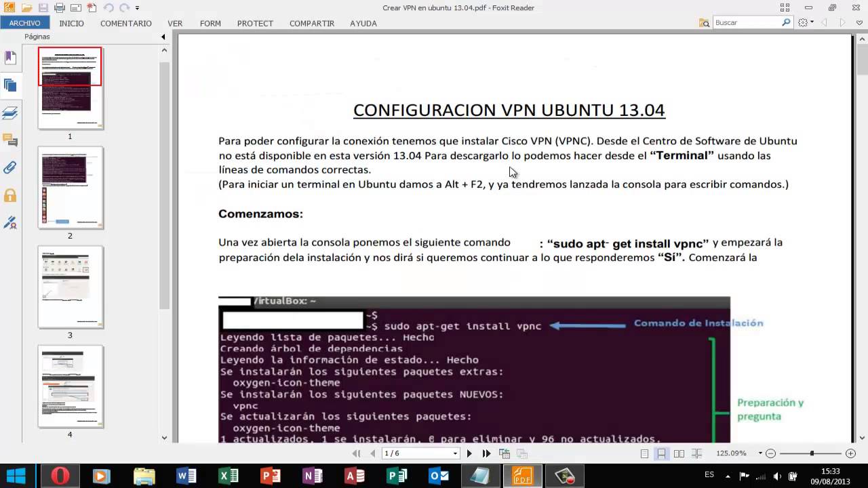
Task: Open the Pages thumbnails panel icon
Action: coord(10,85)
